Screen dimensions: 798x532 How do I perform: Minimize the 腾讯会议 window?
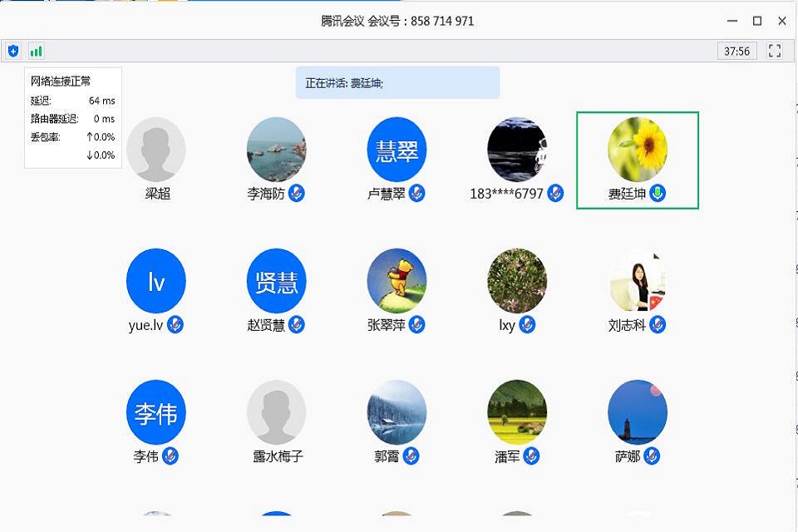point(732,21)
